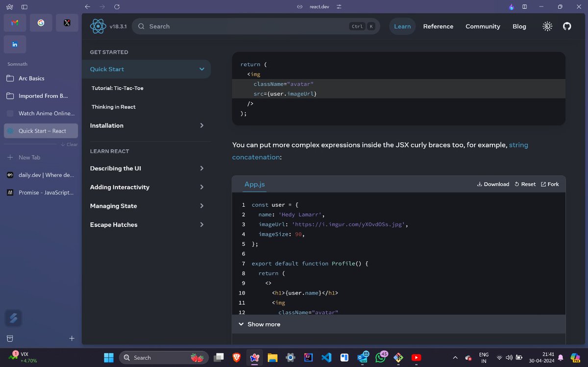Open IntelliJ IDEA from the taskbar
The width and height of the screenshot is (588, 367).
309,358
